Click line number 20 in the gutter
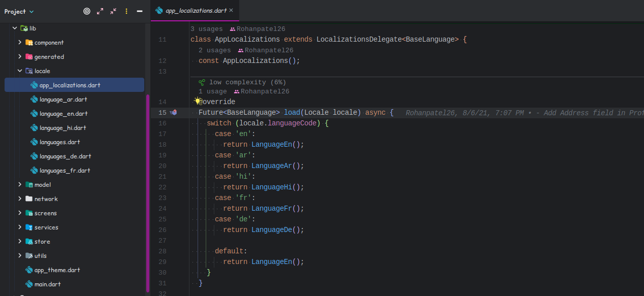The image size is (644, 296). [x=163, y=166]
